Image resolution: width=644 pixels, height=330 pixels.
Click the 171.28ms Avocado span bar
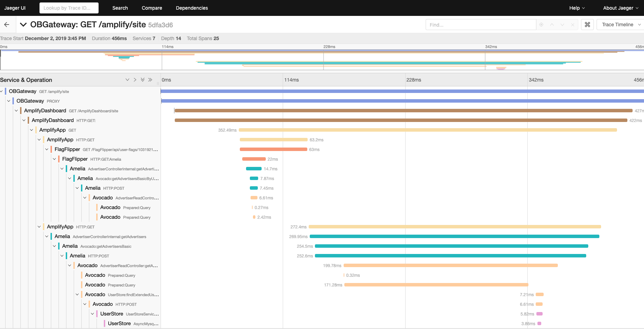coord(436,285)
